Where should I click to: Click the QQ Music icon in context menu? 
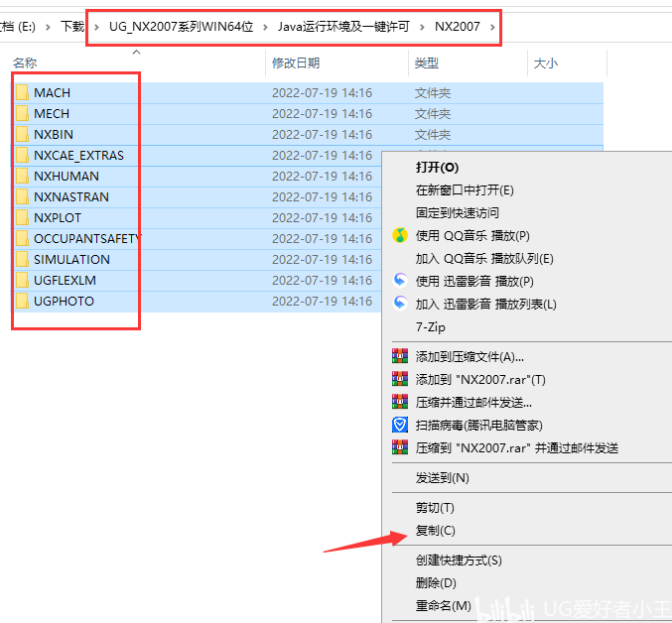tap(400, 235)
